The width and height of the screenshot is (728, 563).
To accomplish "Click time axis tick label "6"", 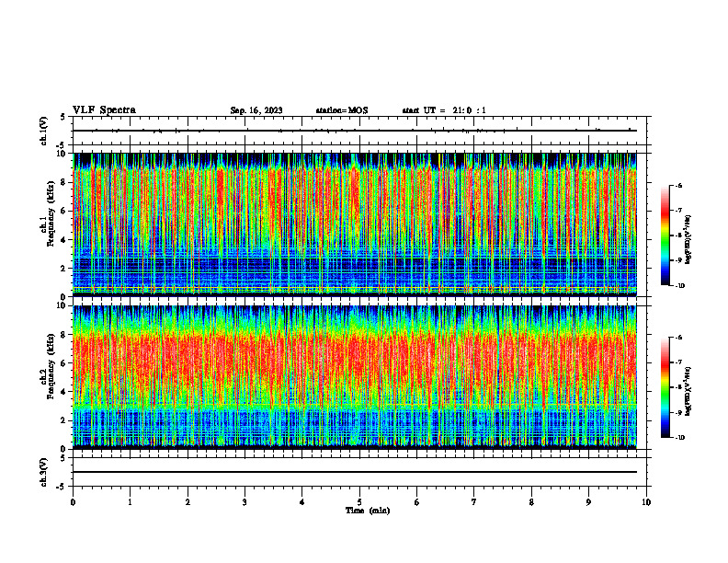I will pos(416,502).
